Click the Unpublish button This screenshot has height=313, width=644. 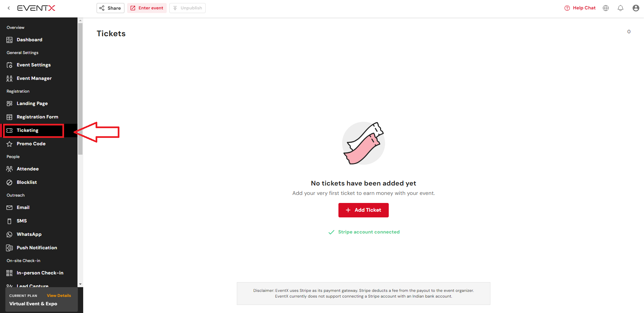[x=187, y=8]
